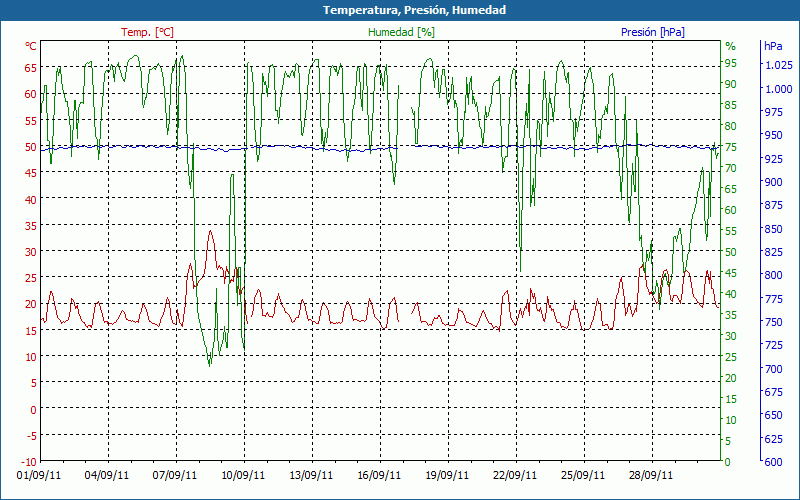Viewport: 800px width, 500px height.
Task: Click the 'hPa' unit label on pressure axis
Action: [x=773, y=46]
